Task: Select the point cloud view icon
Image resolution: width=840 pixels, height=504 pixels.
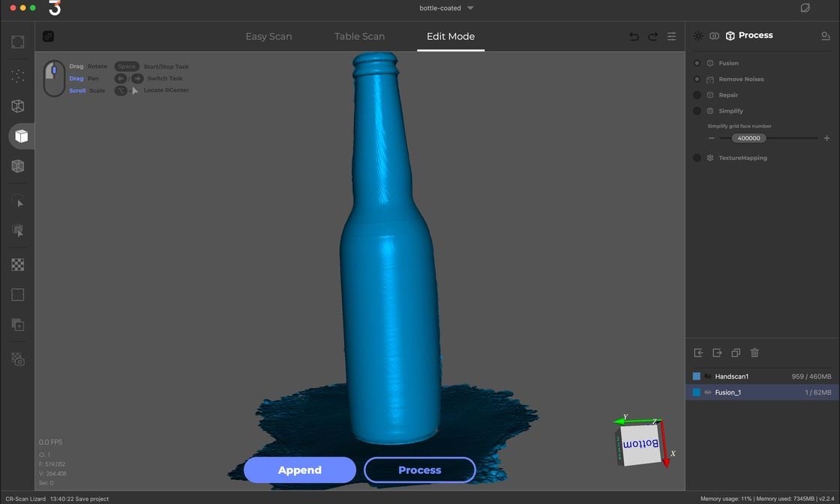Action: coord(18,76)
